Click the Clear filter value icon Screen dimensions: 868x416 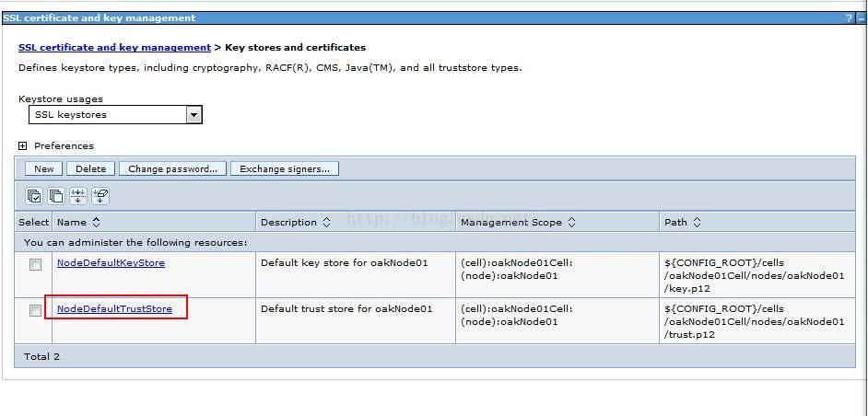click(x=100, y=196)
